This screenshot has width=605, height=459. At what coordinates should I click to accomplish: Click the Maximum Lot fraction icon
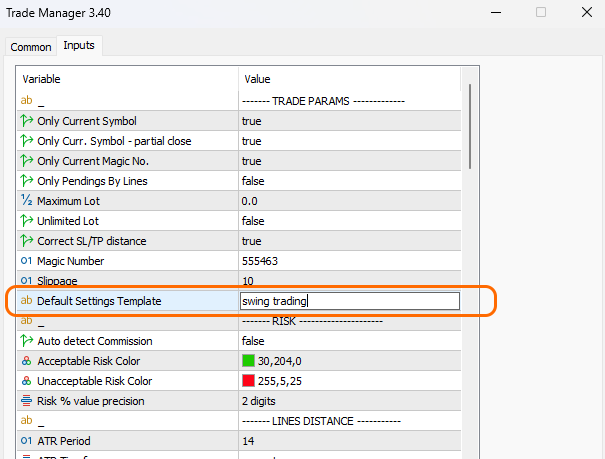[x=26, y=201]
